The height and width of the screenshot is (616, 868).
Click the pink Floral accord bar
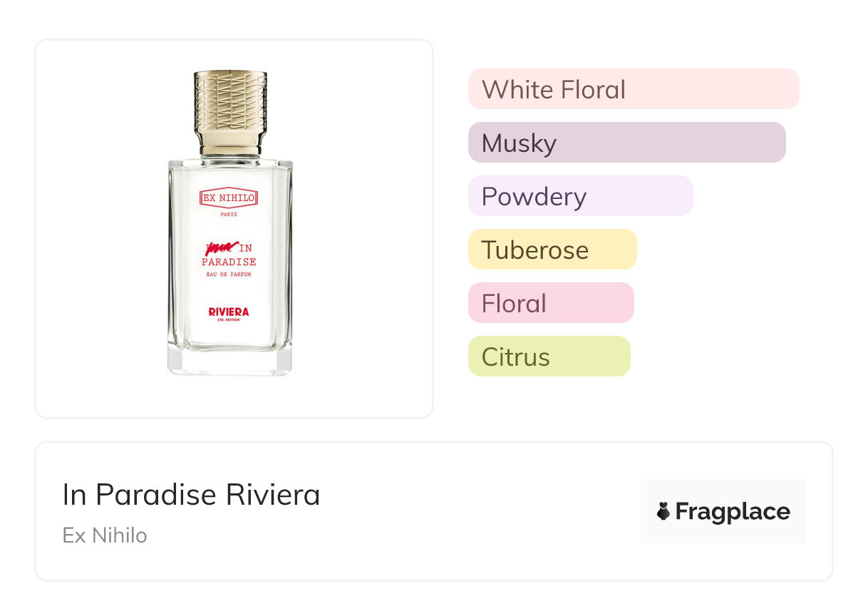coord(550,303)
